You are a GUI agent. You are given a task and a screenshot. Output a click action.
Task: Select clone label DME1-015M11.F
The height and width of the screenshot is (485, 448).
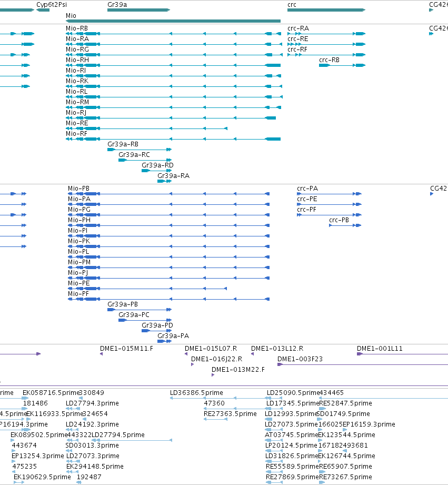126,349
